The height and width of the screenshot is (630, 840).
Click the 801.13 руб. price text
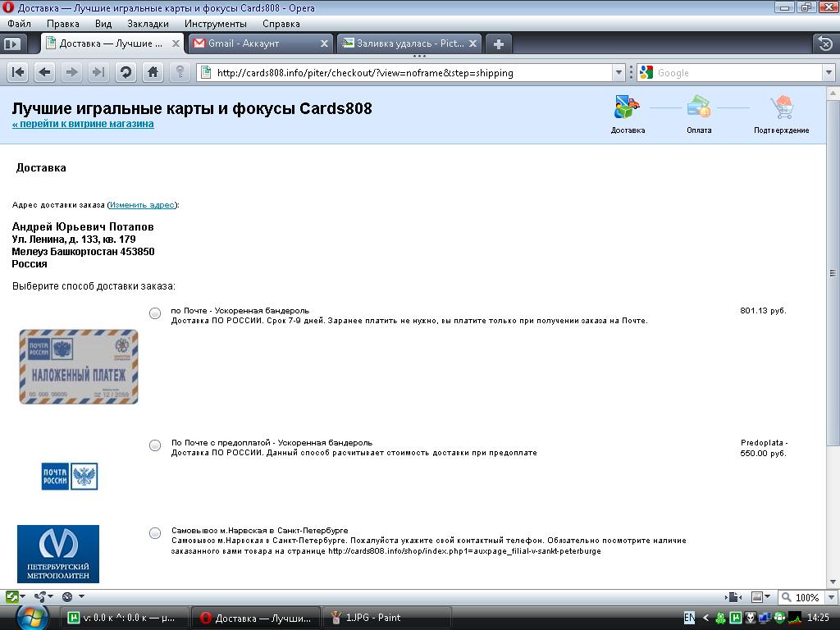coord(763,311)
